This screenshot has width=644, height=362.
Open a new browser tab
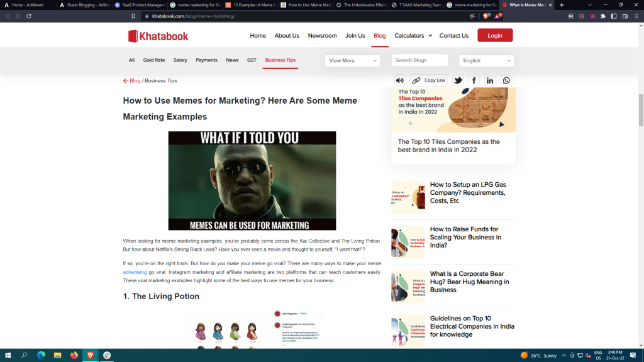pyautogui.click(x=562, y=5)
